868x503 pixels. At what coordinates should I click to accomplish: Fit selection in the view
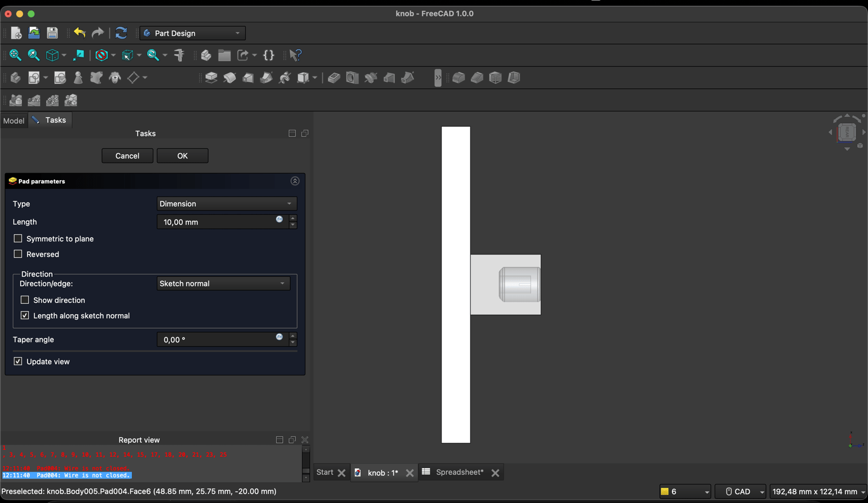click(34, 55)
